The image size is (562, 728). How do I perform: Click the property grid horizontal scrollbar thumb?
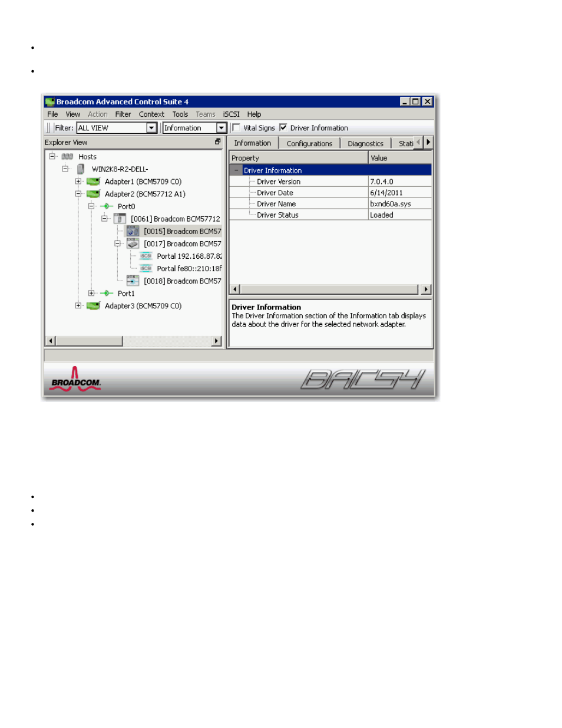pyautogui.click(x=329, y=289)
